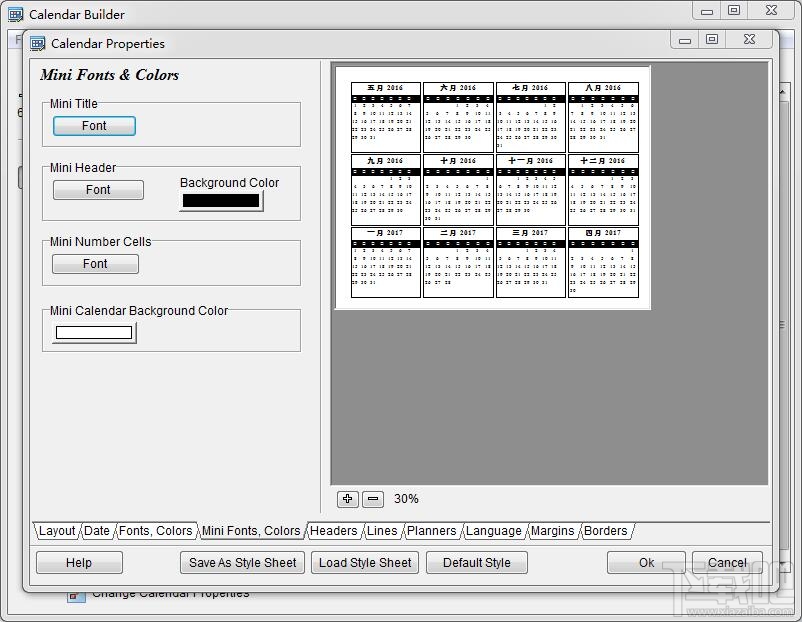The width and height of the screenshot is (802, 622).
Task: Open the Mini Title Font dialog
Action: [92, 126]
